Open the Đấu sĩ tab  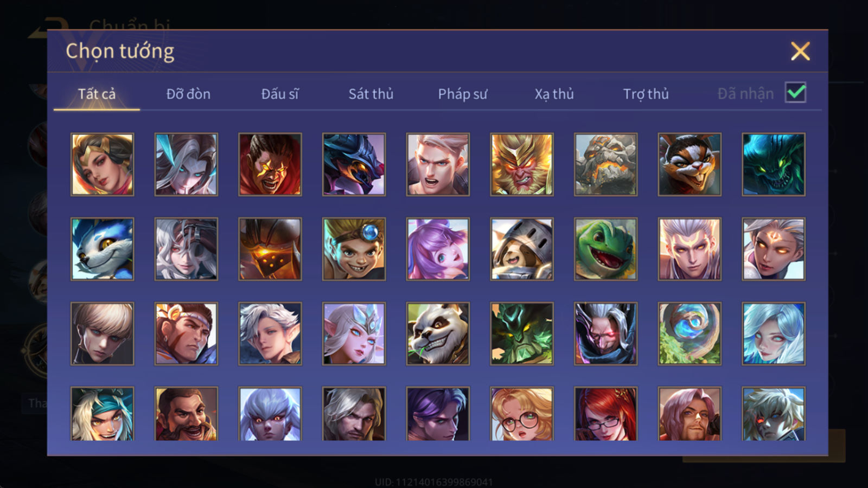279,94
